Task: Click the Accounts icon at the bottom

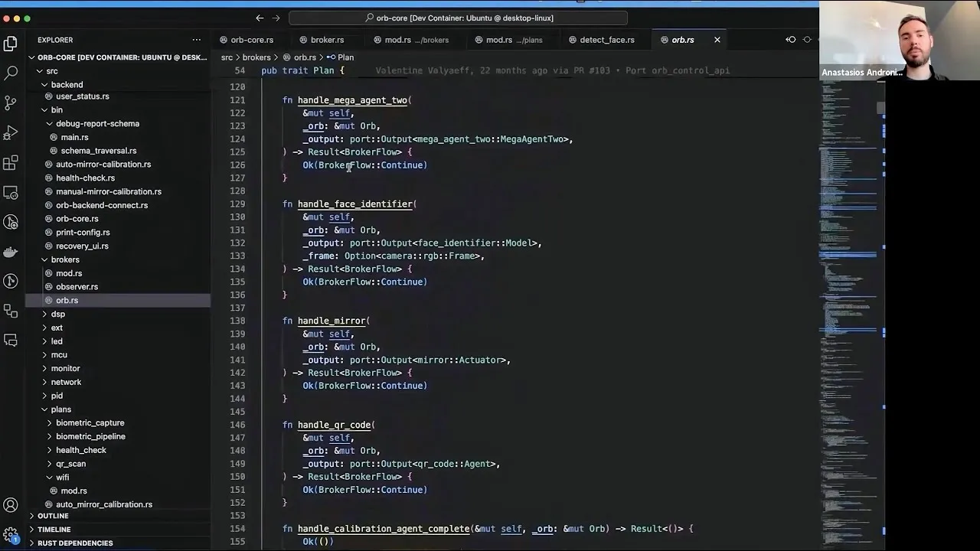Action: point(10,505)
